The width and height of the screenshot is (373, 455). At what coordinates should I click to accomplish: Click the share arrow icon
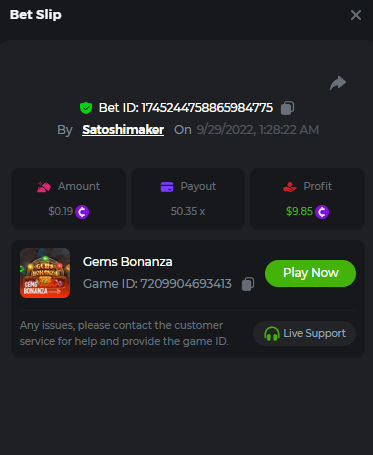click(x=338, y=83)
